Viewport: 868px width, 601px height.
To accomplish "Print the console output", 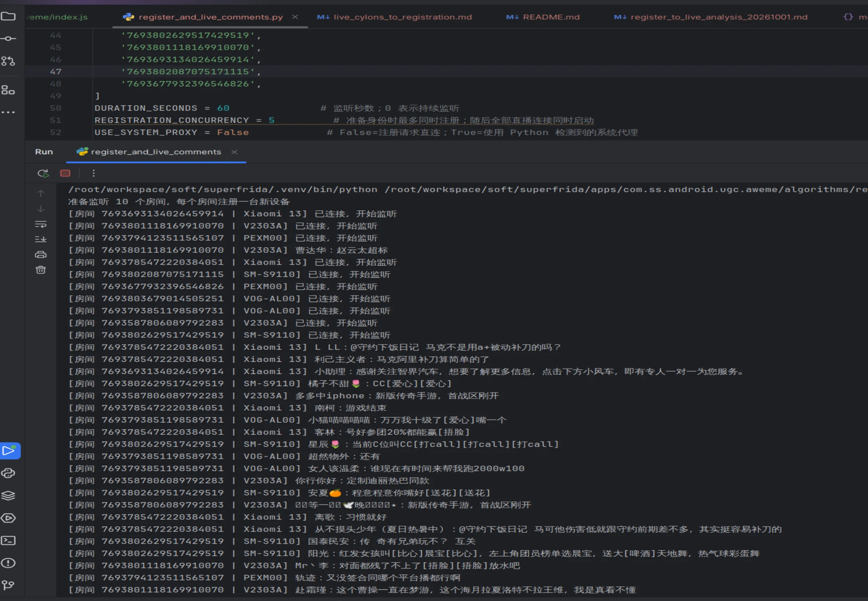I will point(41,254).
